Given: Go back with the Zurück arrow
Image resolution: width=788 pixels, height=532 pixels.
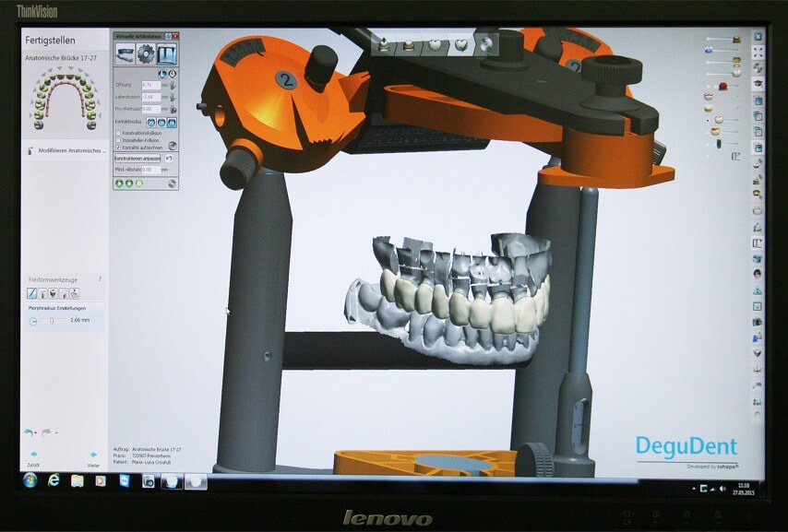Looking at the screenshot, I should point(33,455).
